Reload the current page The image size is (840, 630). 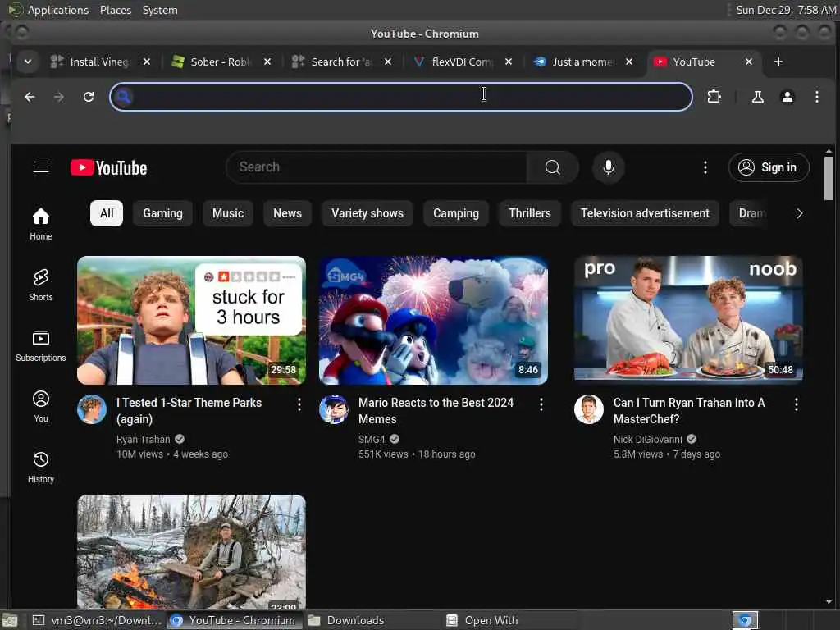point(89,97)
